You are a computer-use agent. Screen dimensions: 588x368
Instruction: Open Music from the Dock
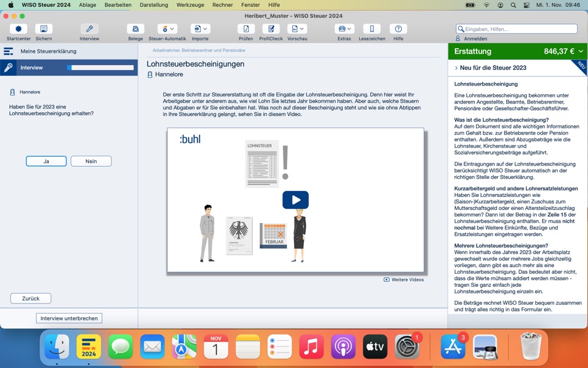[x=311, y=346]
